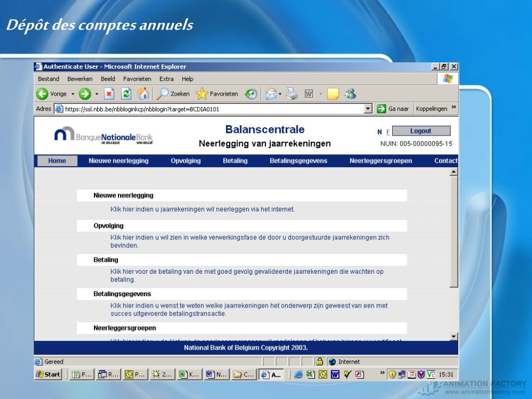Viewport: 532px width, 399px height.
Task: Open the Forward button dropdown arrow
Action: click(x=97, y=94)
